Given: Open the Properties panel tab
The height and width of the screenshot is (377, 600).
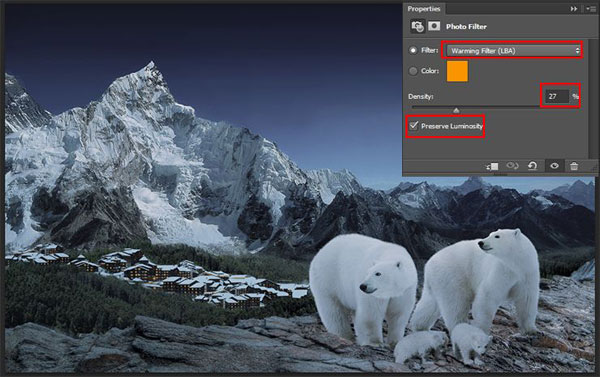Looking at the screenshot, I should tap(424, 9).
